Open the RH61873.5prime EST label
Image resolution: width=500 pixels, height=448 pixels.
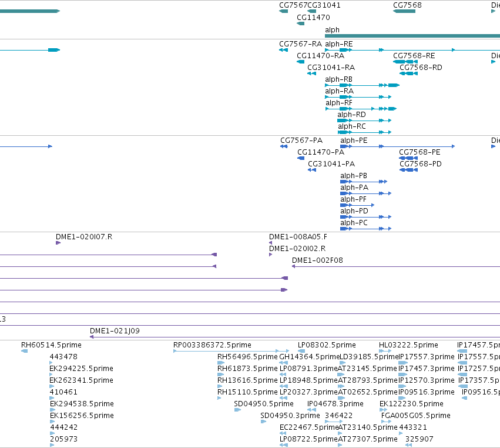coord(247,369)
